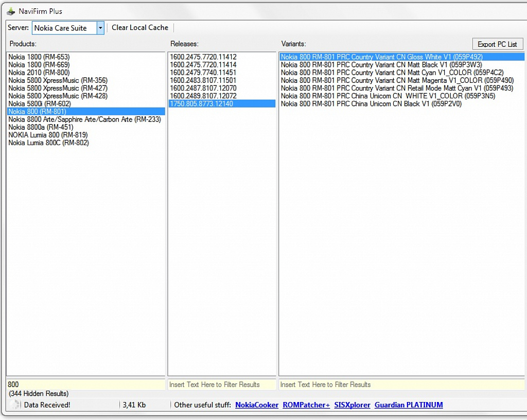Click the products filter field containing 800
527x420 pixels.
tap(86, 384)
